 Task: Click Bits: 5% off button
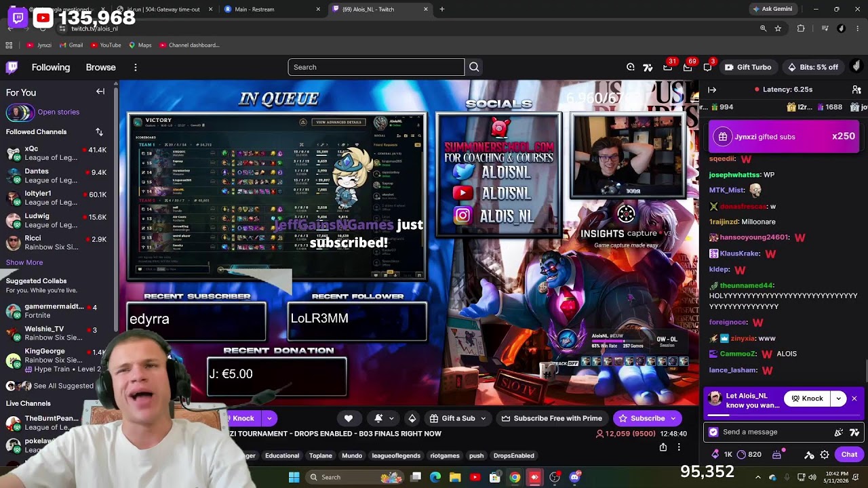pyautogui.click(x=812, y=67)
